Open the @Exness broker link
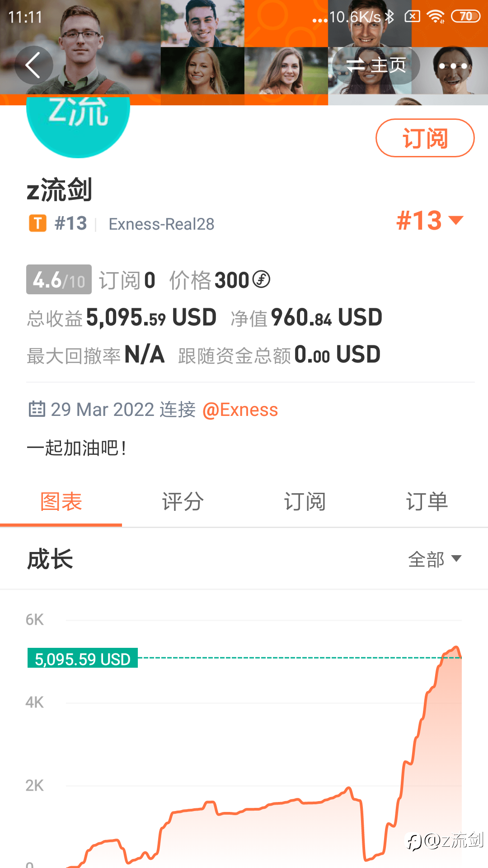Image resolution: width=488 pixels, height=868 pixels. tap(240, 410)
